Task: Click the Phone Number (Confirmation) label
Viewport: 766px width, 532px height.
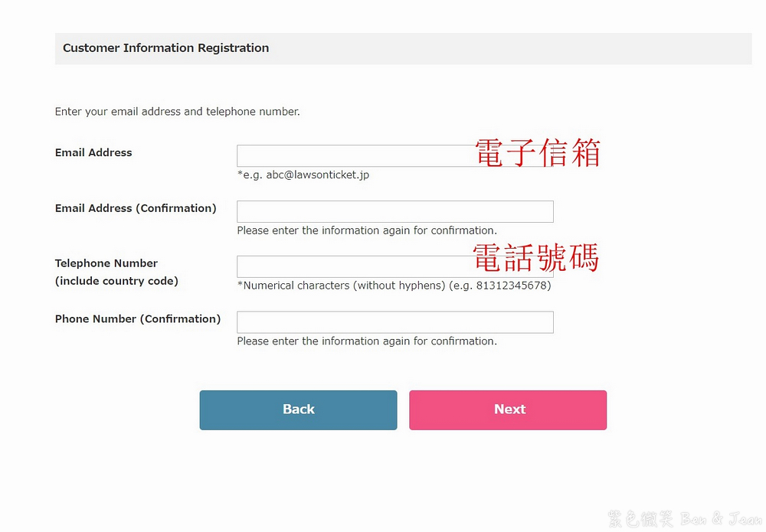Action: click(x=138, y=319)
